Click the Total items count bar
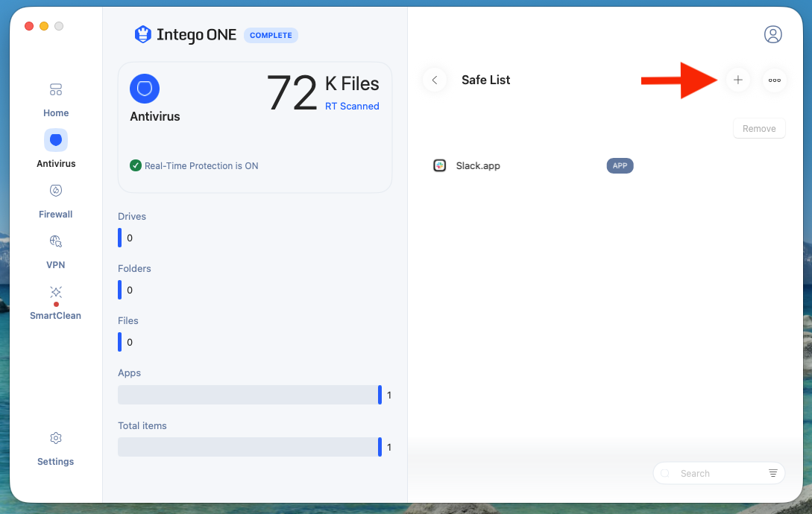This screenshot has width=812, height=514. pos(250,447)
